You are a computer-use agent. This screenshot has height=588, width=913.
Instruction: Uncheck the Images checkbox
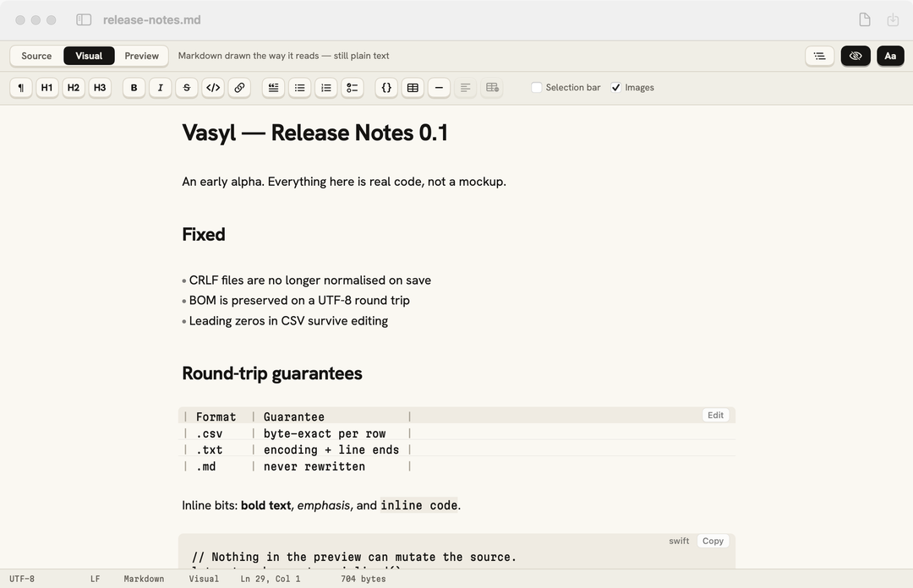coord(616,87)
